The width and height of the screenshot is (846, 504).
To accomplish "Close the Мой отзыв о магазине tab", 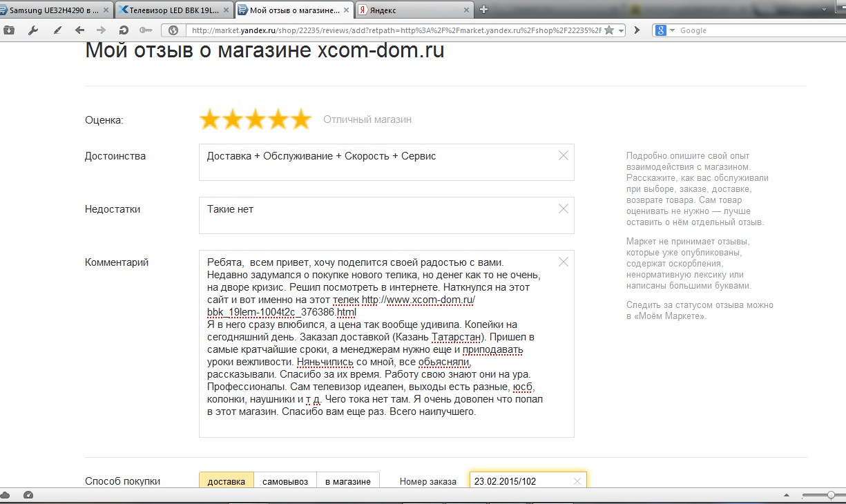I will 345,10.
